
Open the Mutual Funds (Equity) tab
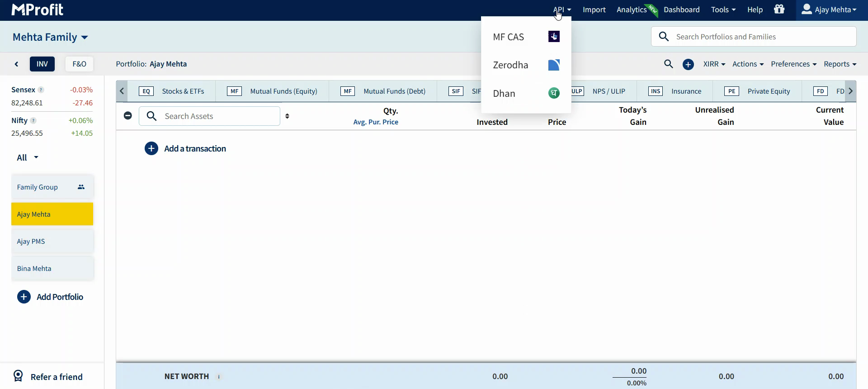[x=272, y=91]
